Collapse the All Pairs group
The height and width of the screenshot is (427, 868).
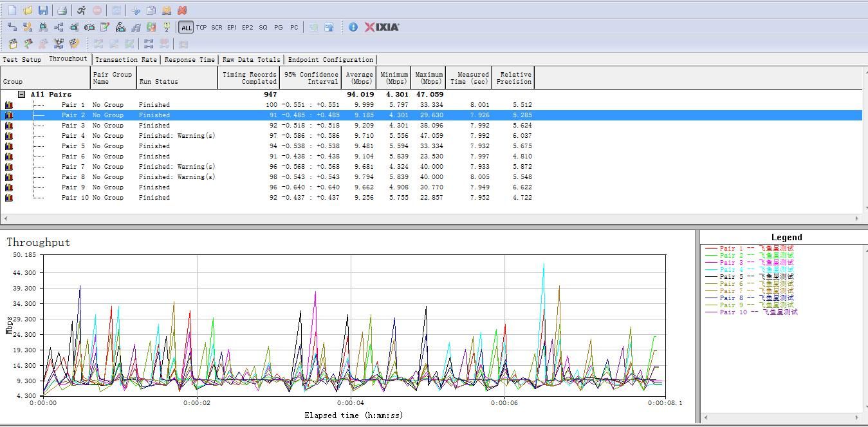pos(21,94)
